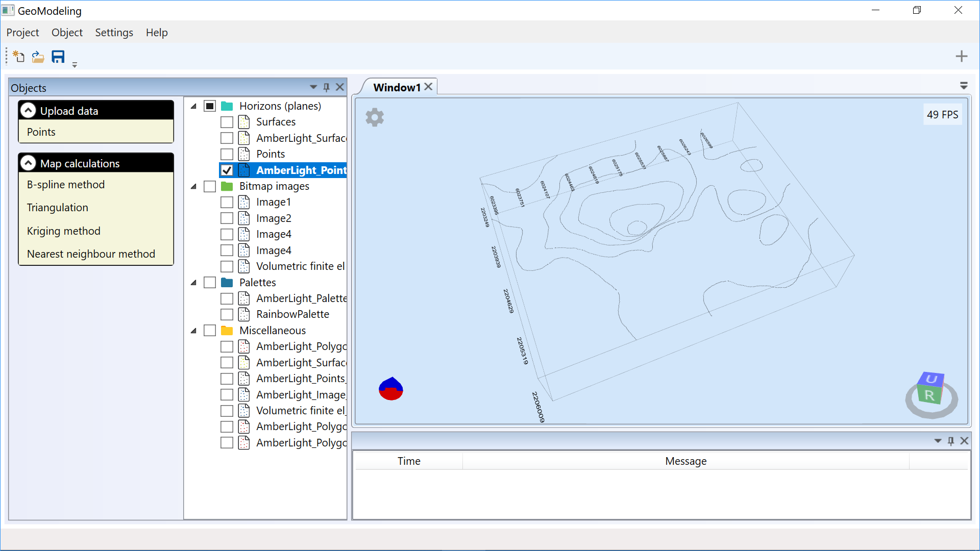The width and height of the screenshot is (980, 551).
Task: Toggle the Horizons (planes) folder checkbox
Action: [210, 106]
